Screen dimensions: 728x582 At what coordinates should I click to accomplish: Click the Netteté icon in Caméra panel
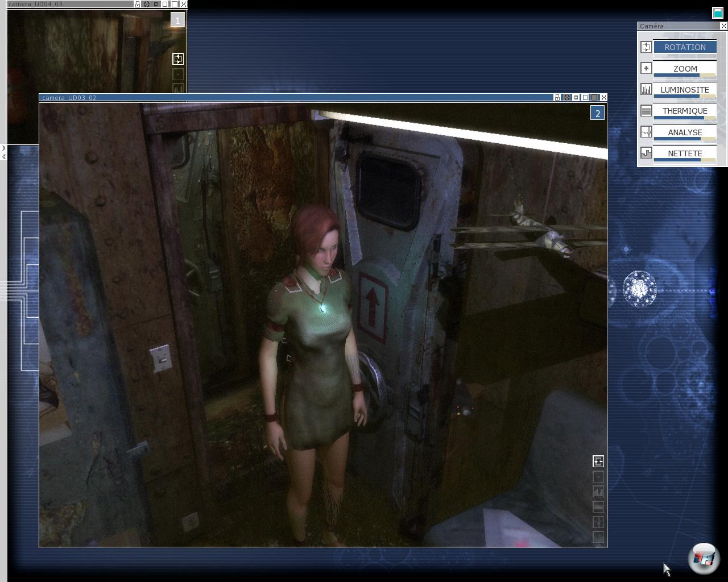[x=646, y=153]
